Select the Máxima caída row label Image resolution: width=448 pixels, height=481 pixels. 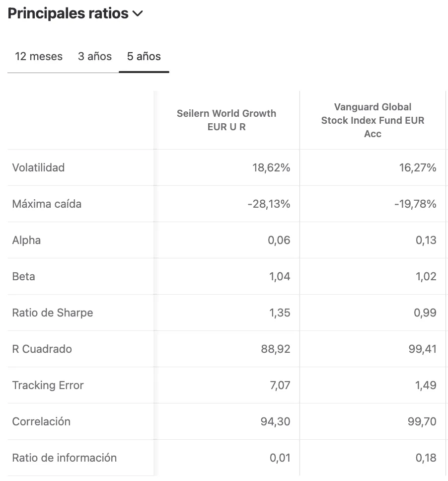point(47,204)
